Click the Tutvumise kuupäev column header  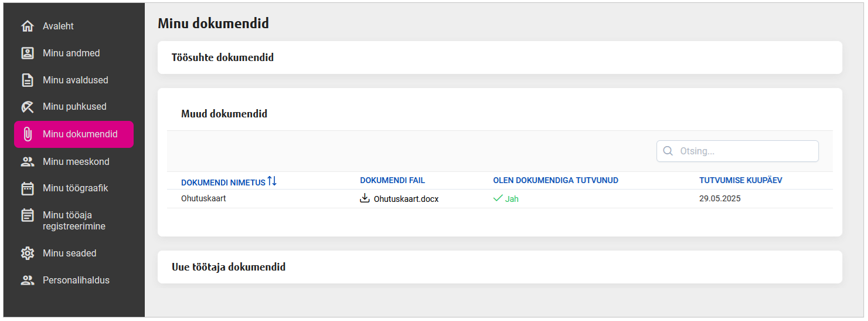click(740, 181)
